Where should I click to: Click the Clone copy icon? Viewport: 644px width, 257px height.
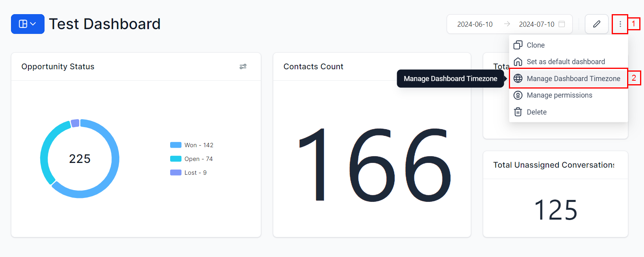point(518,45)
